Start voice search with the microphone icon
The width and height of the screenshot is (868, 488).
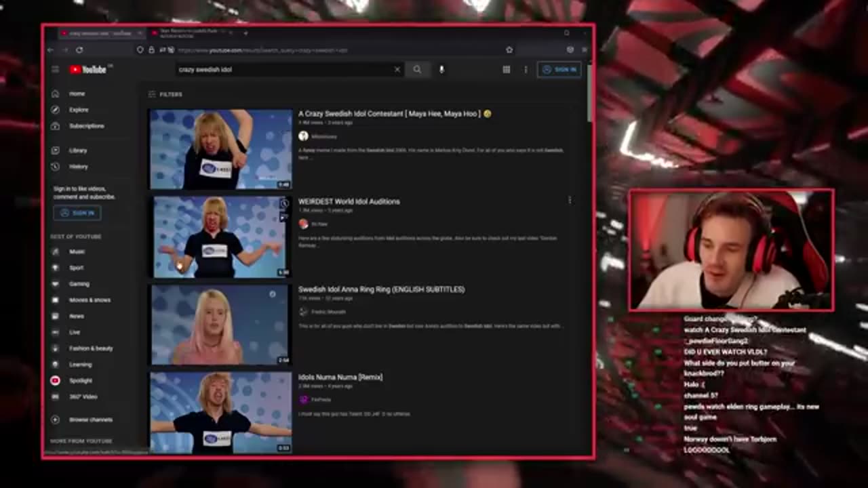coord(441,69)
